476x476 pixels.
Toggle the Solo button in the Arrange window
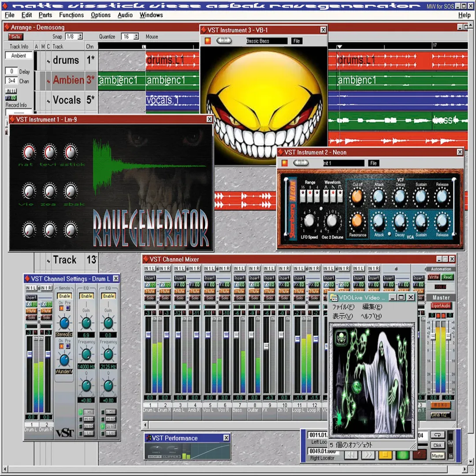(x=16, y=37)
